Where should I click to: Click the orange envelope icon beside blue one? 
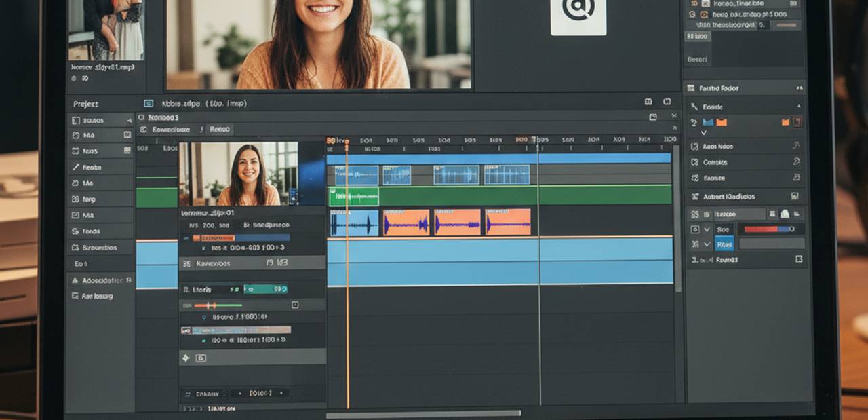[x=722, y=123]
